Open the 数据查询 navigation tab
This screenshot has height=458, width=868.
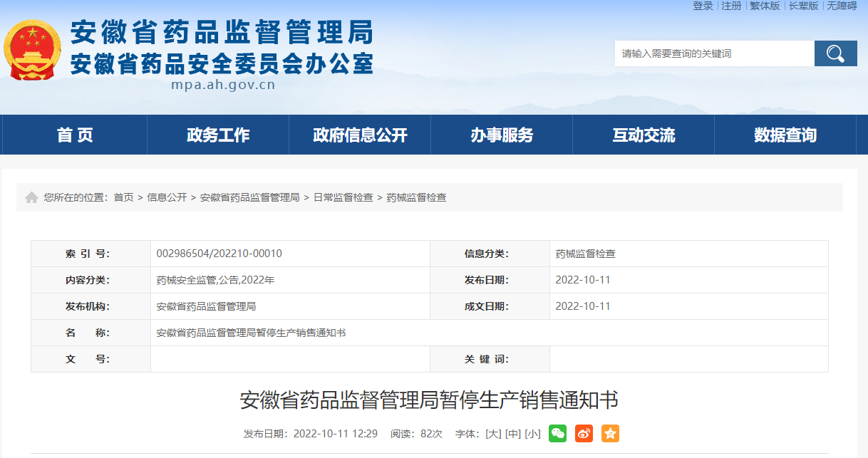click(785, 135)
